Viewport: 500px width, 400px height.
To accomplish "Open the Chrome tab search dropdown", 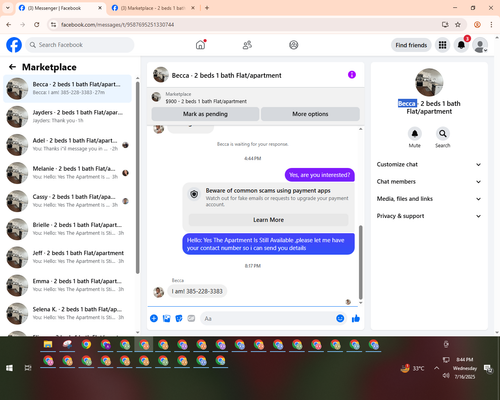I will (8, 8).
